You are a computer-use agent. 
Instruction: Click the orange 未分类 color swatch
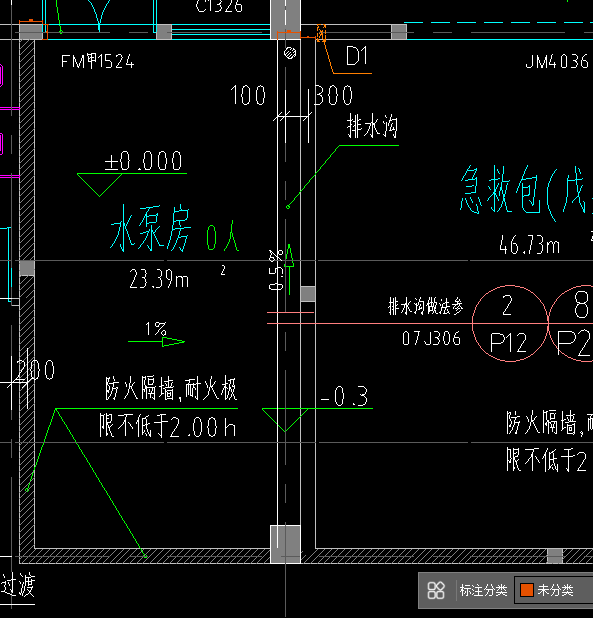527,590
